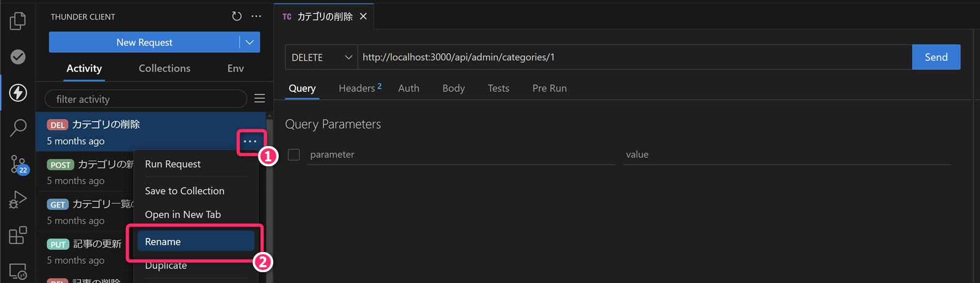Open the activity list hamburger menu icon
The width and height of the screenshot is (980, 283).
[x=260, y=98]
